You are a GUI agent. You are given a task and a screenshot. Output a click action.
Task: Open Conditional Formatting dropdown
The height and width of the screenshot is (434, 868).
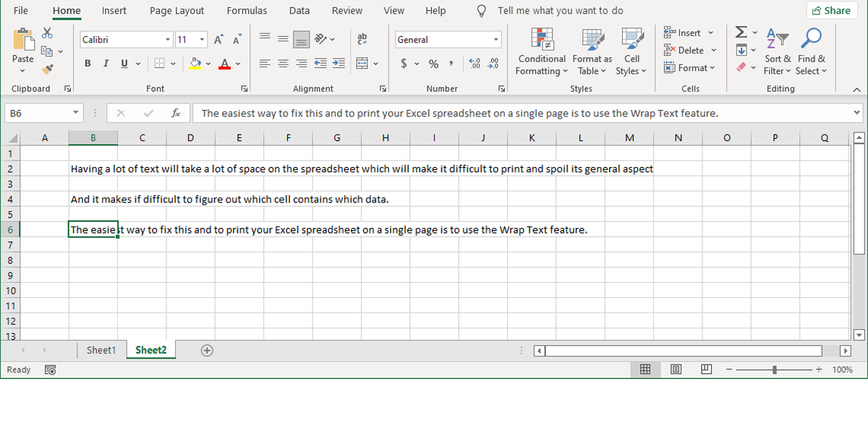coord(542,52)
